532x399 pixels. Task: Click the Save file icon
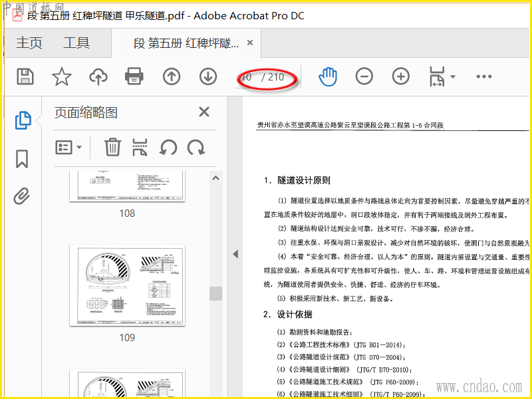(x=25, y=76)
